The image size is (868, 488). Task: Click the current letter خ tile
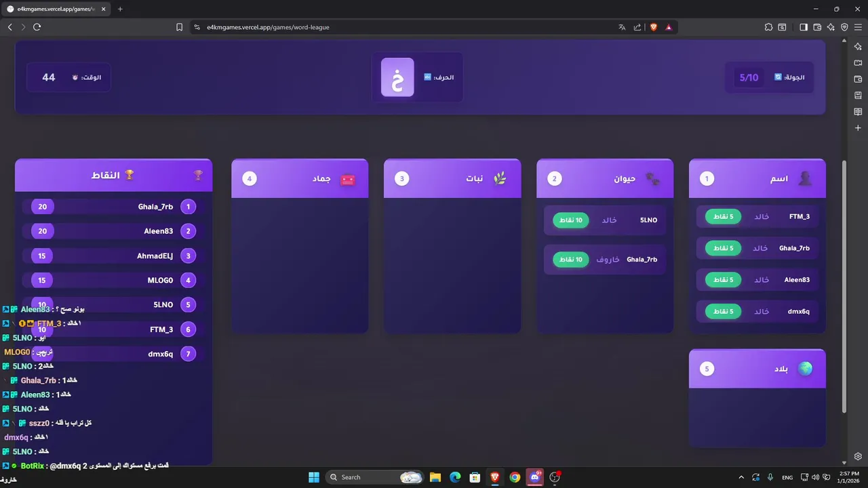[x=397, y=77]
